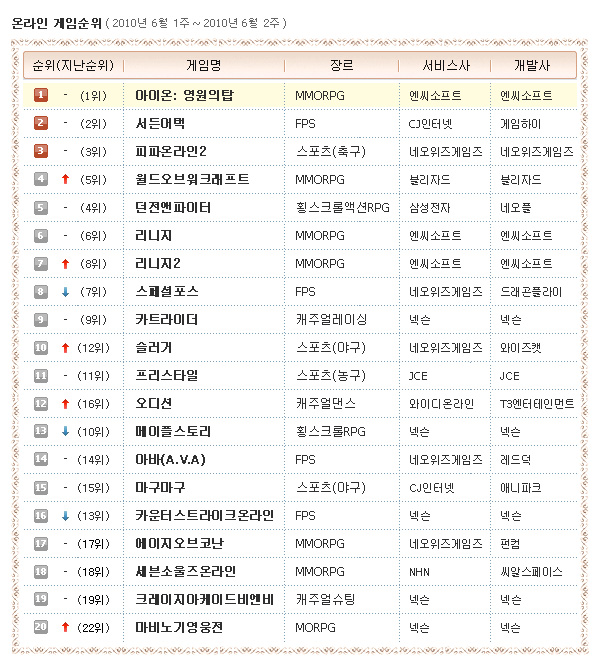Screen dimensions: 600x666
Task: Click the 장르 column header
Action: point(341,65)
